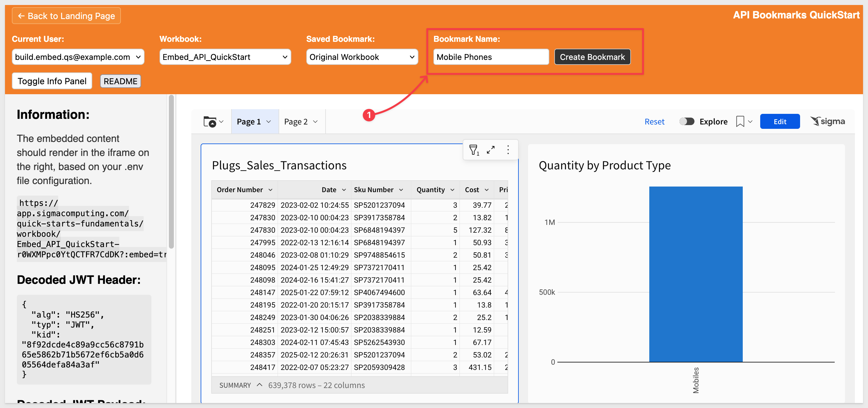Click date 2023-02-08 01:10:29 cell
This screenshot has height=408, width=868.
point(314,255)
